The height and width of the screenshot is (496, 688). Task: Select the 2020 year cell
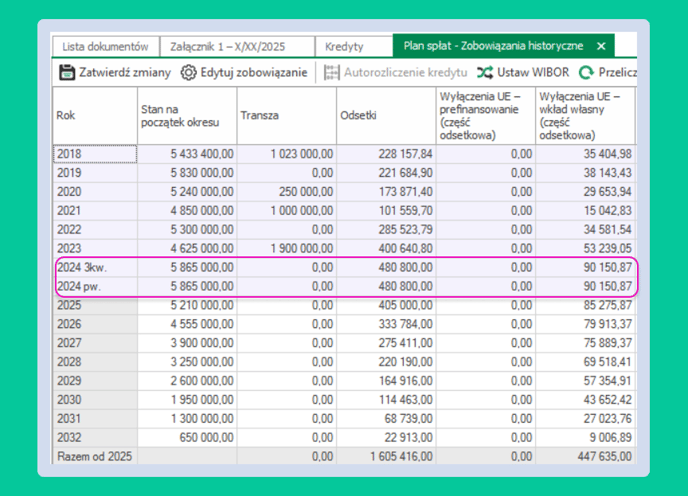point(95,192)
